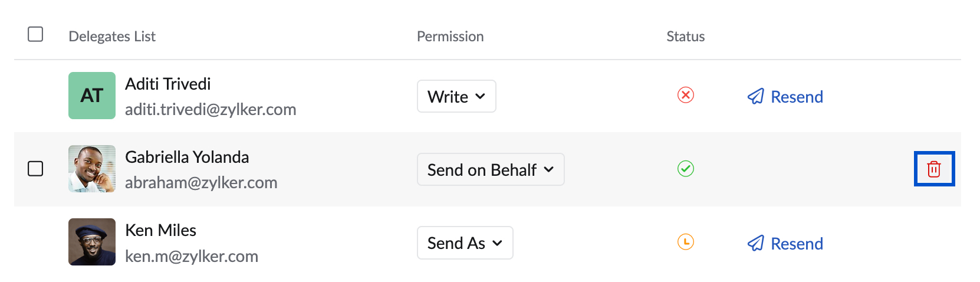Select the ken.m@zylker.com email address

pos(192,256)
